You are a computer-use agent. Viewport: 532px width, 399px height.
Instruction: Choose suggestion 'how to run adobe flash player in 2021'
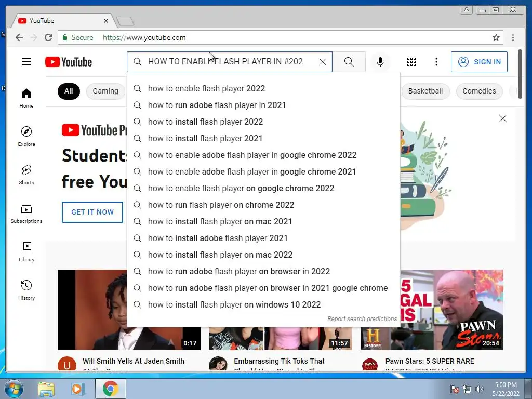click(x=263, y=105)
